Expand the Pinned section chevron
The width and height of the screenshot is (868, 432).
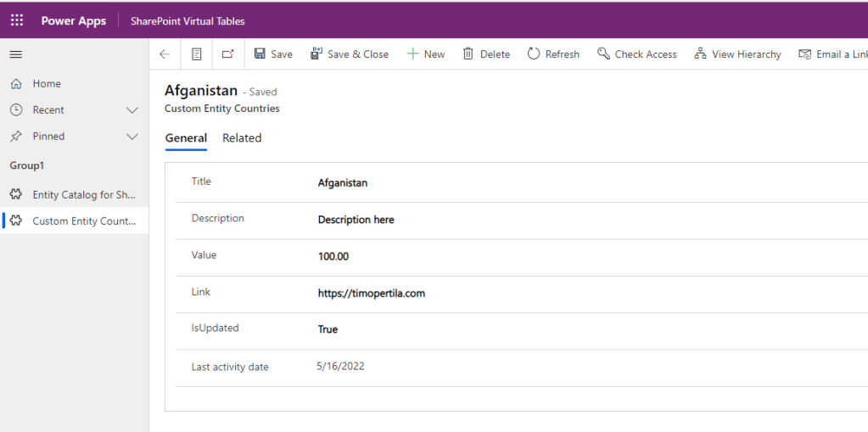[132, 137]
